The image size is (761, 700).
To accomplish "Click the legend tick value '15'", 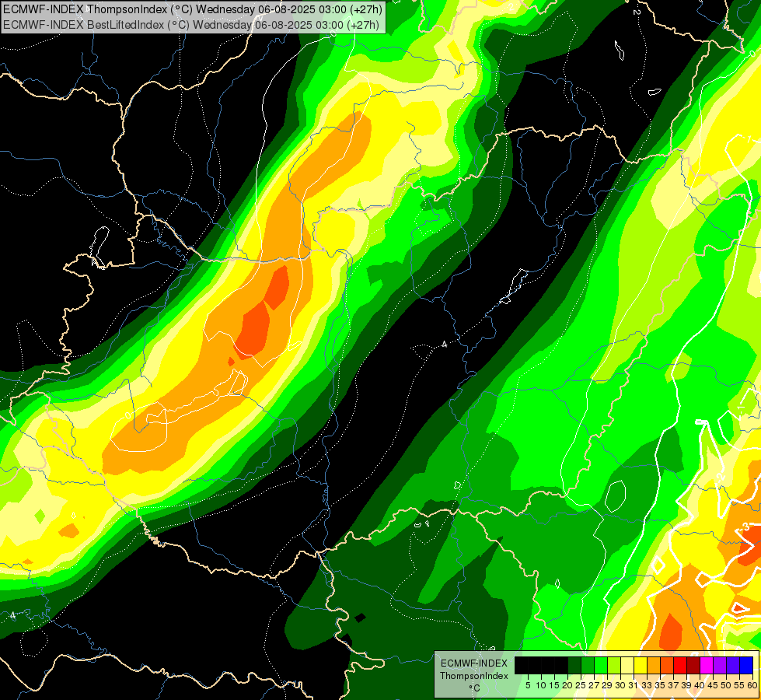I will pyautogui.click(x=555, y=685).
